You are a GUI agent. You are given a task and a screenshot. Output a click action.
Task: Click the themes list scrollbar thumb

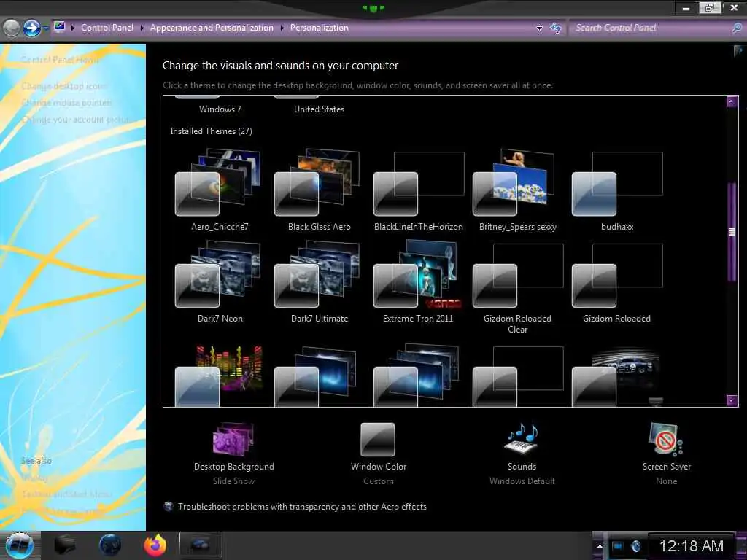[x=732, y=232]
